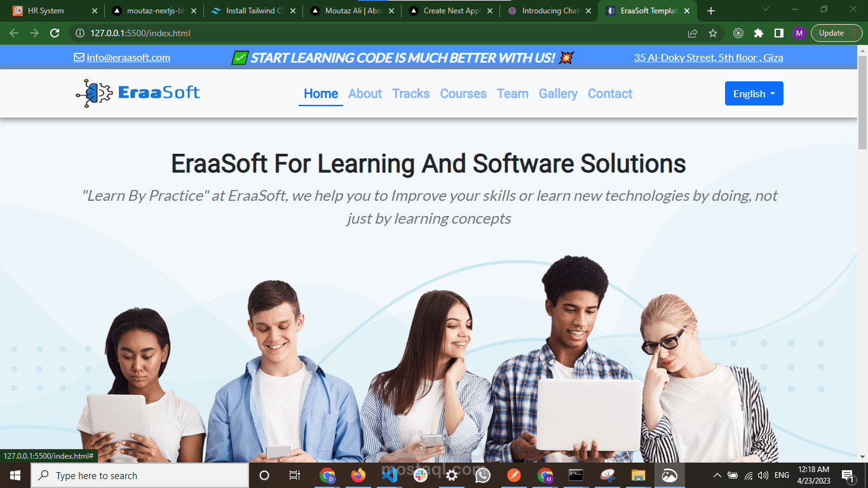This screenshot has height=488, width=868.
Task: Open the Courses nav link
Action: (463, 93)
